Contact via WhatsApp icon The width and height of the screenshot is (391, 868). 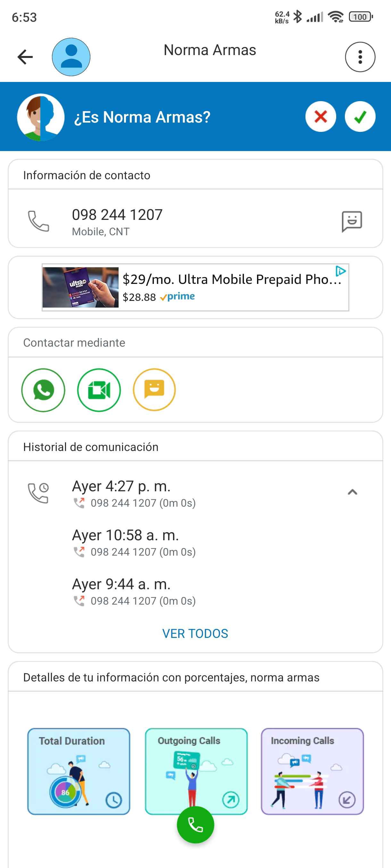[x=43, y=390]
